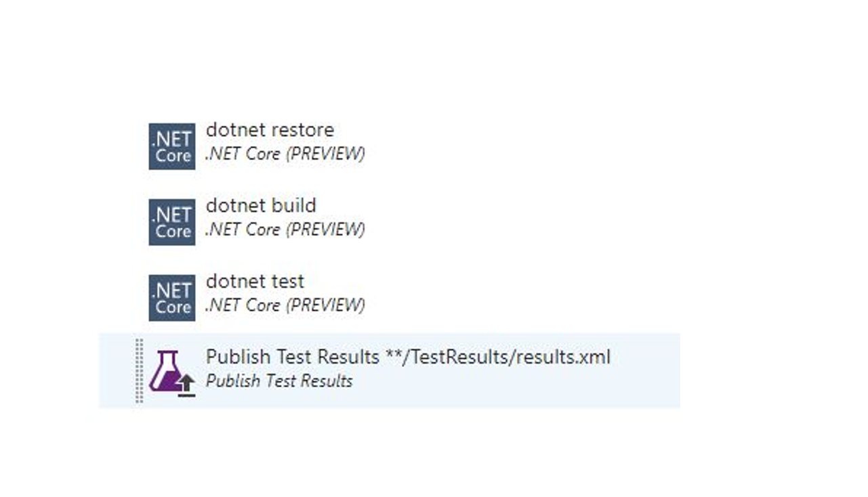
Task: Click the .NET Core (PREVIEW) subtitle under dotnet restore
Action: pyautogui.click(x=283, y=154)
